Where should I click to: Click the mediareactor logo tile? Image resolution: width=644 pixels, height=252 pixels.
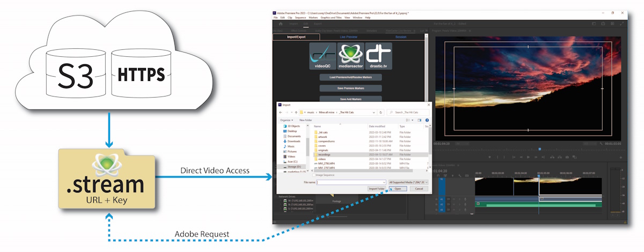[x=350, y=56]
